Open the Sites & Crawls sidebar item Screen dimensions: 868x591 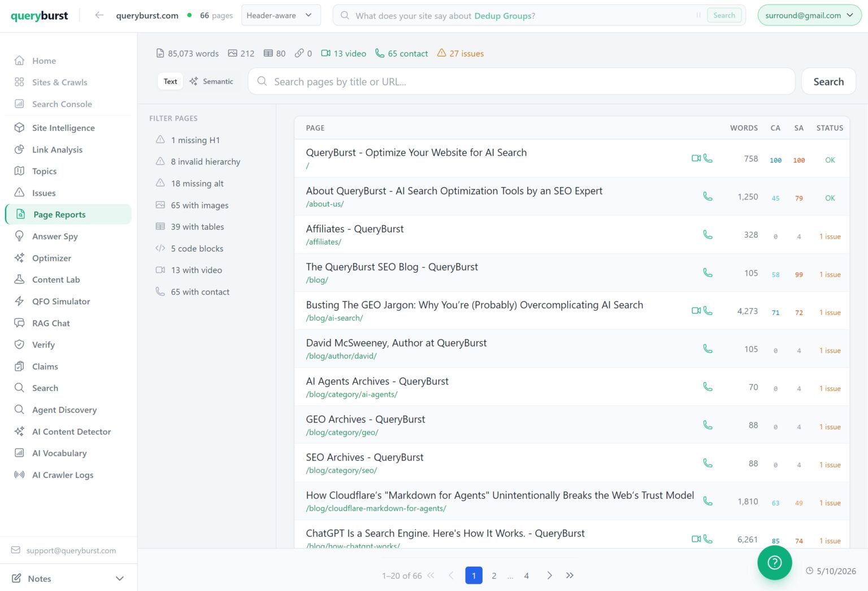click(59, 82)
